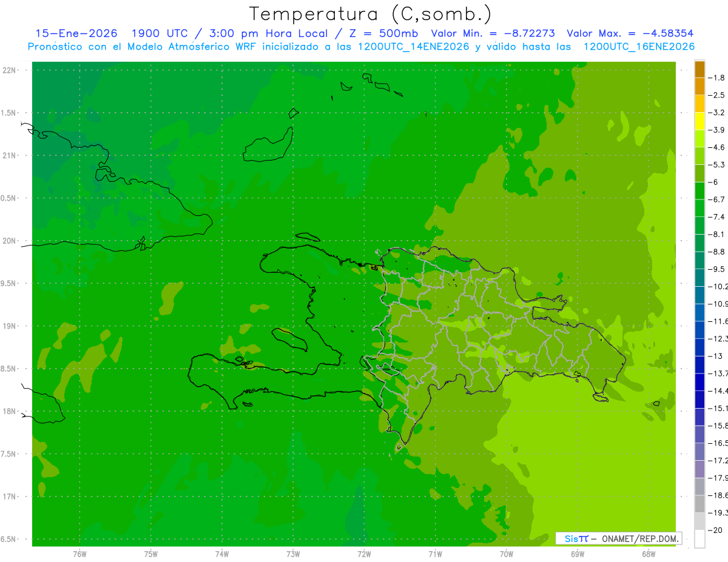The height and width of the screenshot is (562, 728).
Task: Click the '18N' latitude label
Action: pos(10,411)
